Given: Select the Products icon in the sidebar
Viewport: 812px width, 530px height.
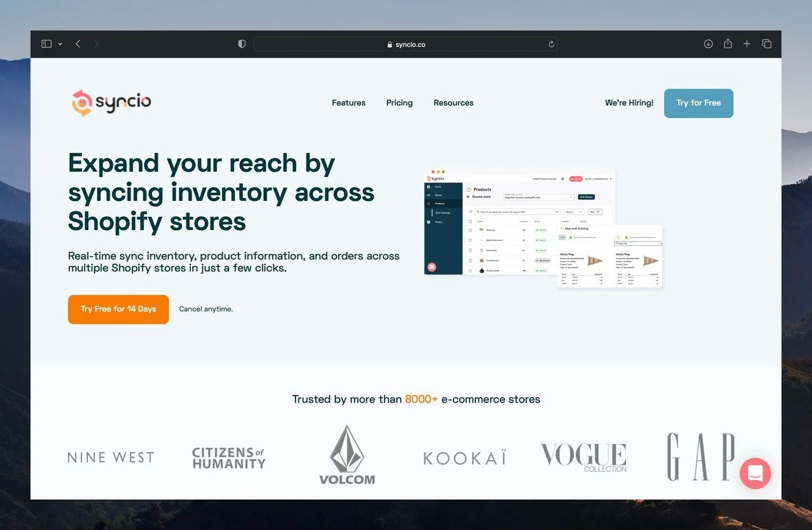Looking at the screenshot, I should pyautogui.click(x=428, y=204).
